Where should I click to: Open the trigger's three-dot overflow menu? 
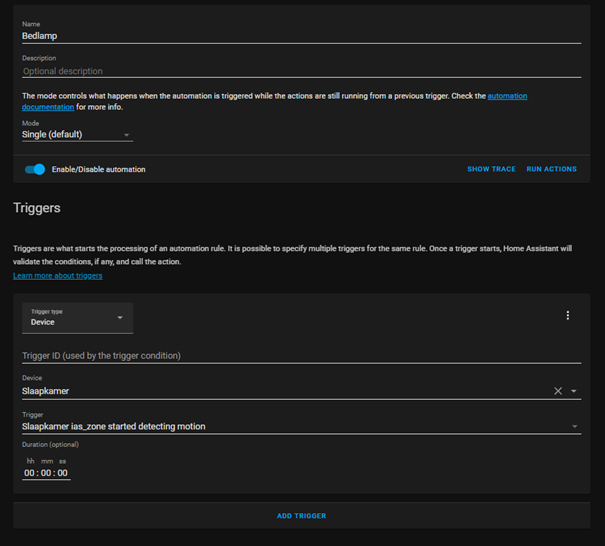point(568,316)
